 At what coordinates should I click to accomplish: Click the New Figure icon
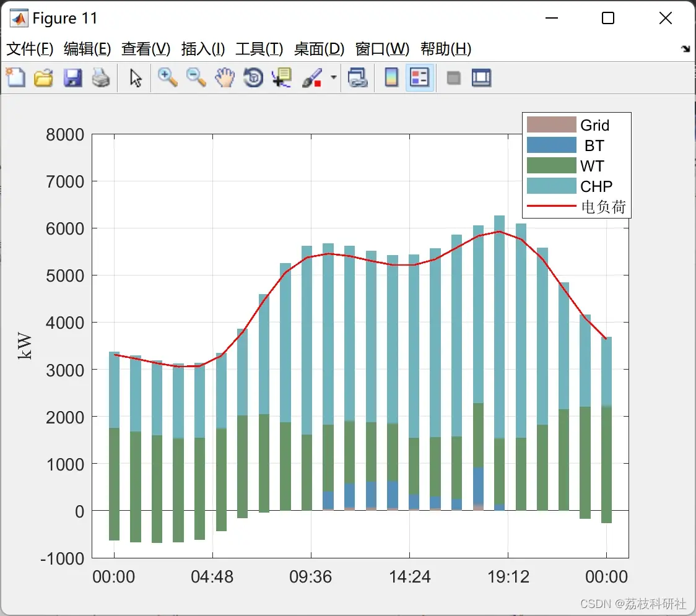tap(15, 77)
